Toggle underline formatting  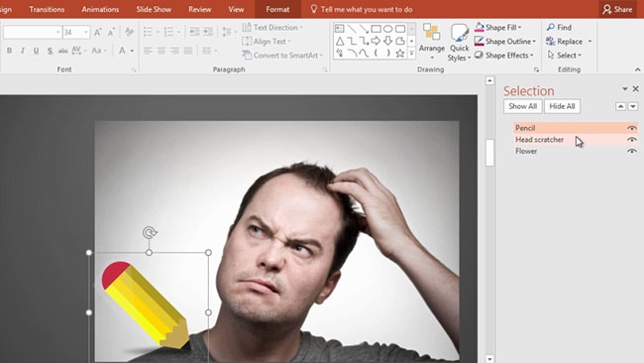(36, 51)
